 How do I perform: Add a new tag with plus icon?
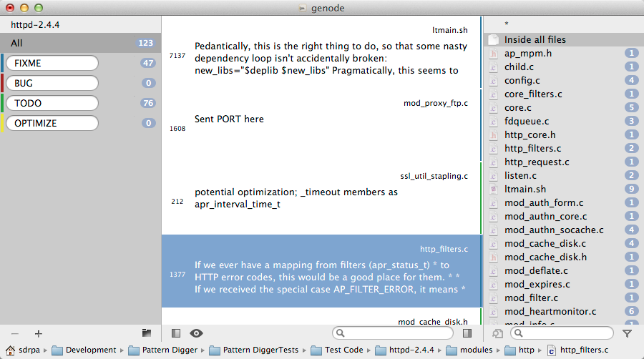[38, 334]
